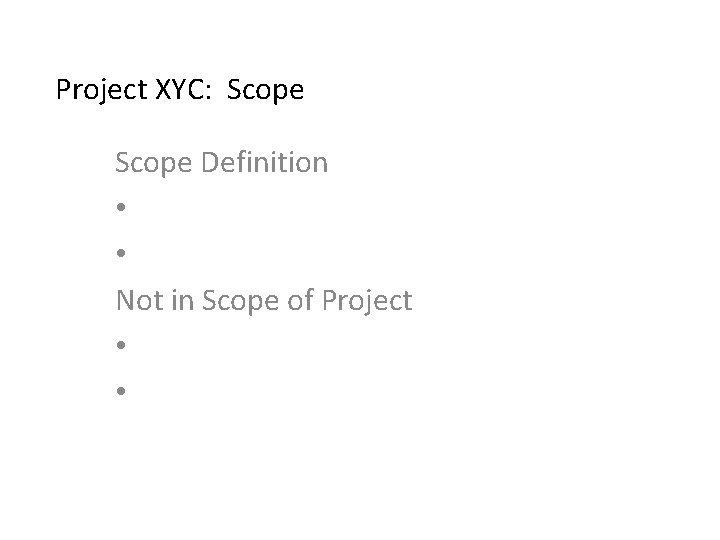Click first bullet under 'Not in Scope of Project'

pyautogui.click(x=120, y=346)
